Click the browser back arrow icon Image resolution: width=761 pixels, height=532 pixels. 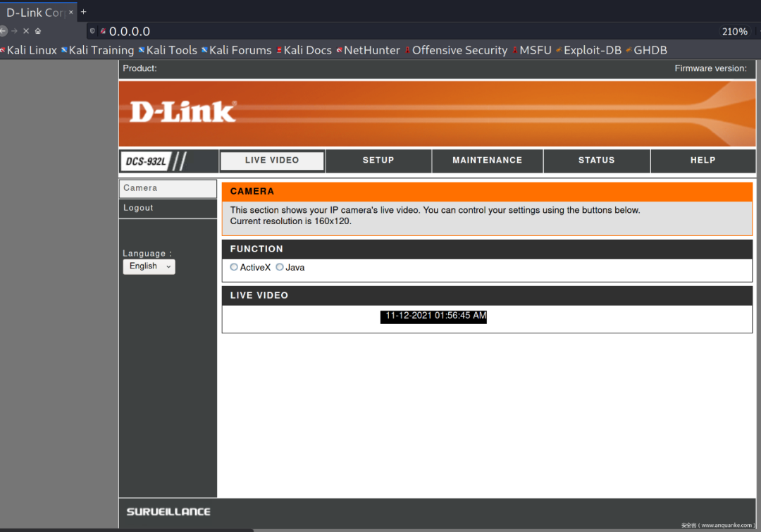point(3,31)
